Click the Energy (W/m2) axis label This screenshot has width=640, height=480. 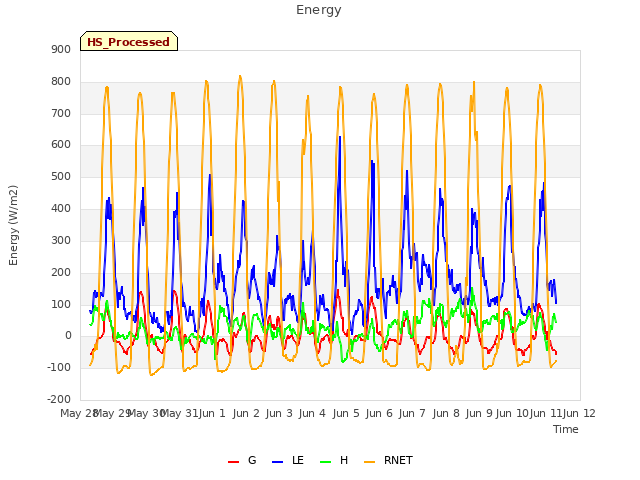click(x=13, y=225)
